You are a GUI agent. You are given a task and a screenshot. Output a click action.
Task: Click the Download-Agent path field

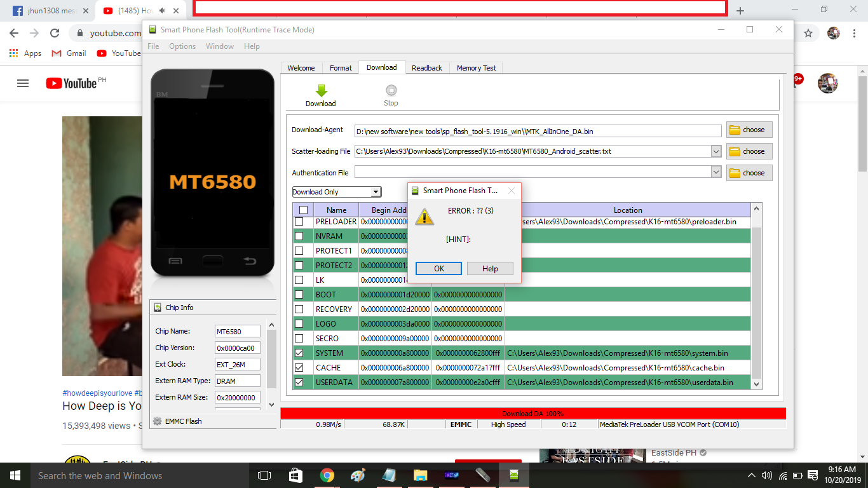538,131
